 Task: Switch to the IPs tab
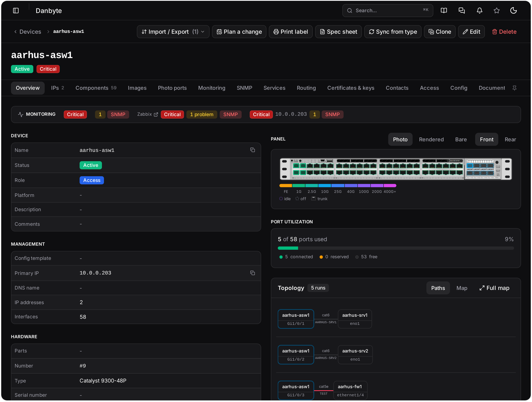coord(57,88)
